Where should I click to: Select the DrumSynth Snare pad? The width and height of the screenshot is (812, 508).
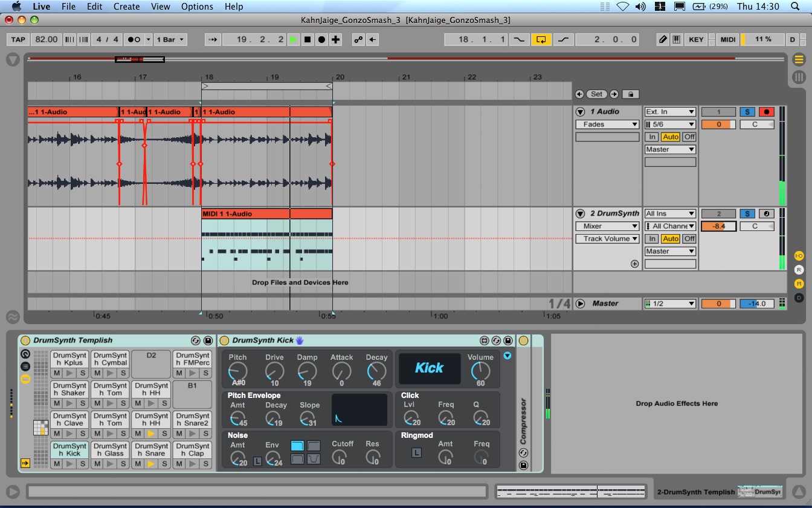coord(152,450)
